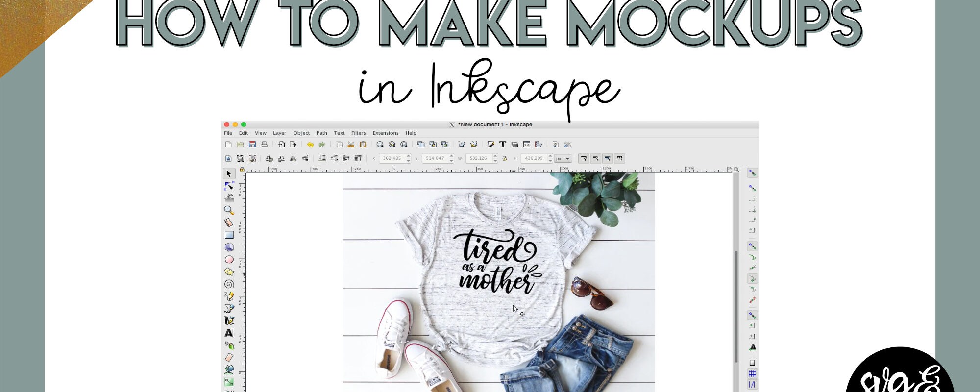Select the Rectangle tool
Screen dimensions: 980x392
229,235
